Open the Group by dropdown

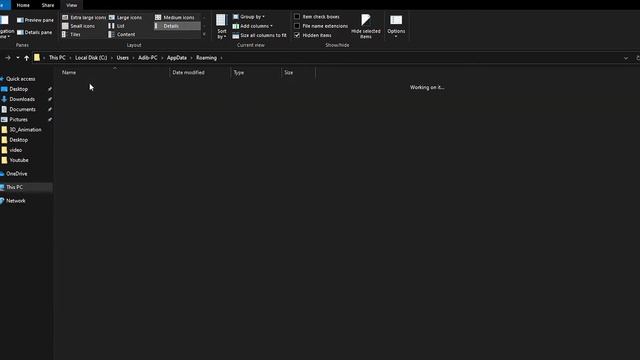tap(248, 17)
